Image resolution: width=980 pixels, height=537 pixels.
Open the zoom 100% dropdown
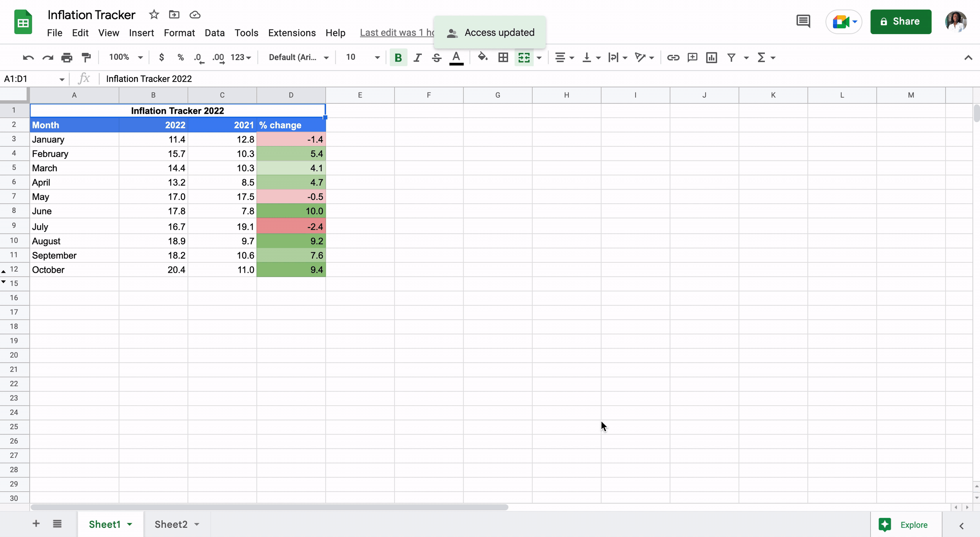pyautogui.click(x=126, y=57)
